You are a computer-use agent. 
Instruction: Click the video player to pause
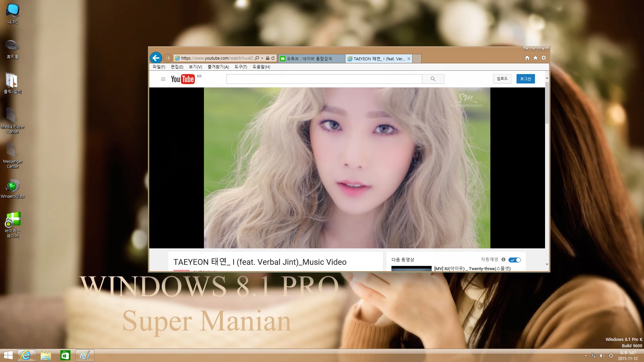coord(347,168)
